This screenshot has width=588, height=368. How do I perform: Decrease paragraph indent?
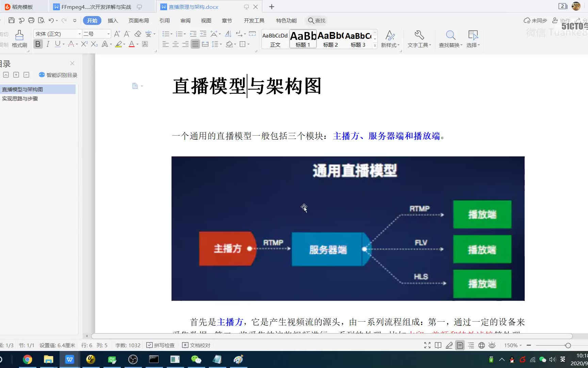[193, 34]
